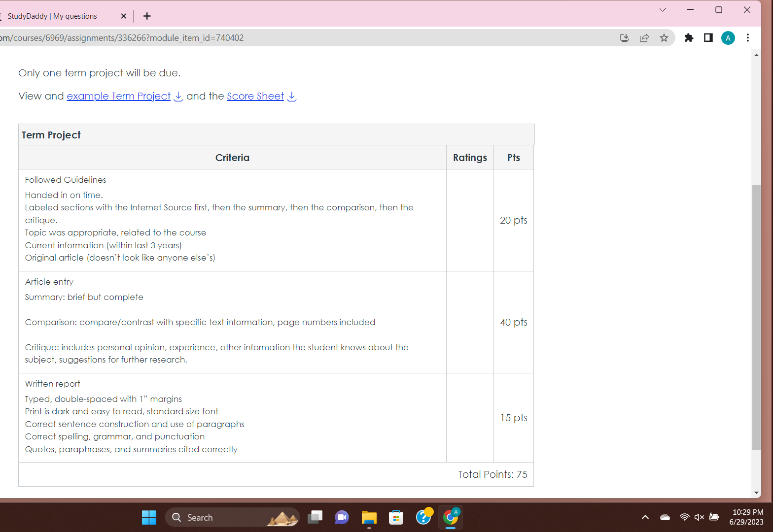Image resolution: width=773 pixels, height=532 pixels.
Task: Toggle the browser side panel
Action: (708, 38)
